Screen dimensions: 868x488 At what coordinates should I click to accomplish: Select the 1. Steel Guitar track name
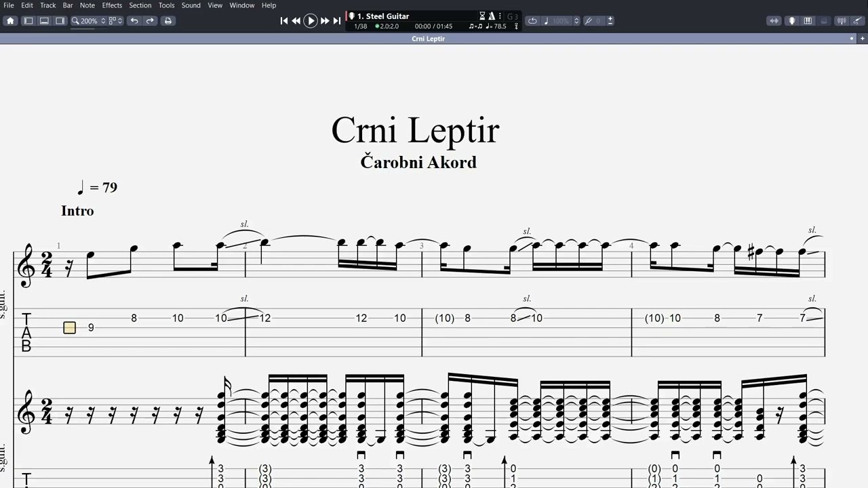click(383, 16)
